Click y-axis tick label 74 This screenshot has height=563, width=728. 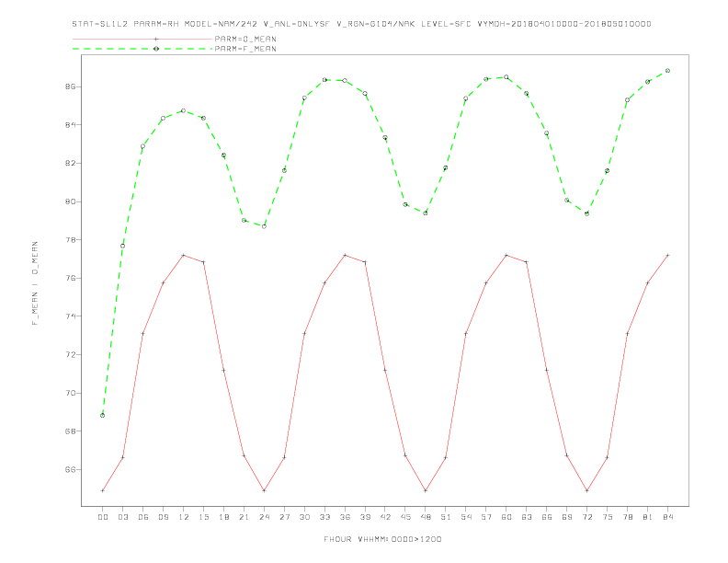70,316
